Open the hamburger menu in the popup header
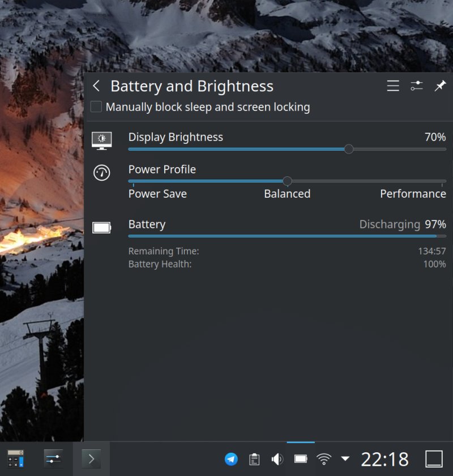The image size is (453, 476). [392, 86]
